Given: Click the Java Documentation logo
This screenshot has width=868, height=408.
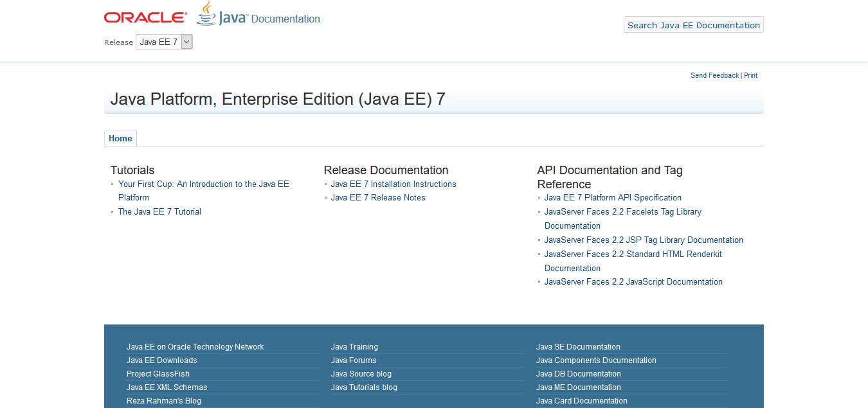Looking at the screenshot, I should [258, 14].
